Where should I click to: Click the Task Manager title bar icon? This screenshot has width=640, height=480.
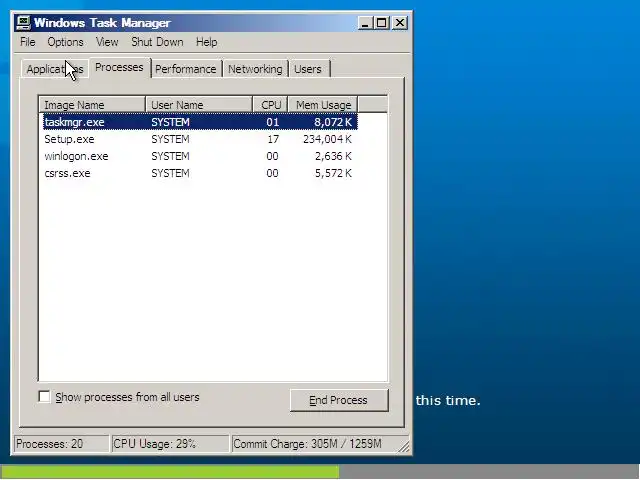pos(23,22)
